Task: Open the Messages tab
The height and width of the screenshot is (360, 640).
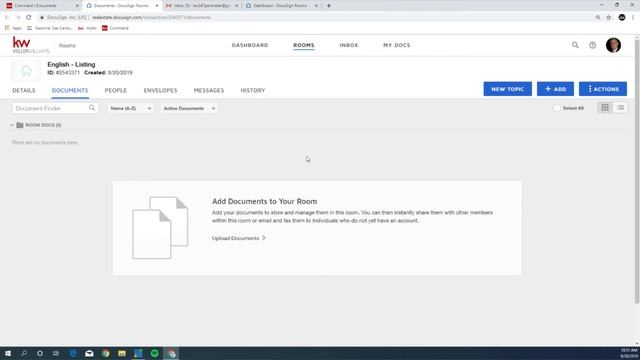Action: point(209,90)
